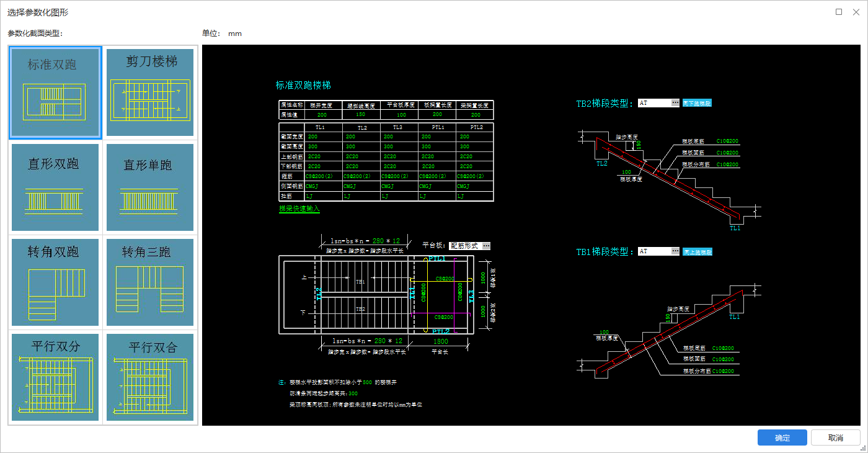Choose the 直形双跑 stair type
This screenshot has height=453, width=868.
(x=55, y=187)
